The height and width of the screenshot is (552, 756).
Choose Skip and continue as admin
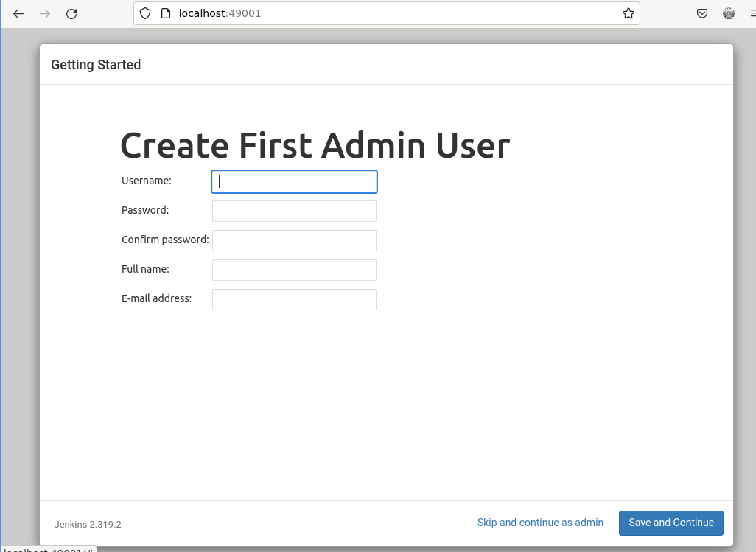point(540,523)
